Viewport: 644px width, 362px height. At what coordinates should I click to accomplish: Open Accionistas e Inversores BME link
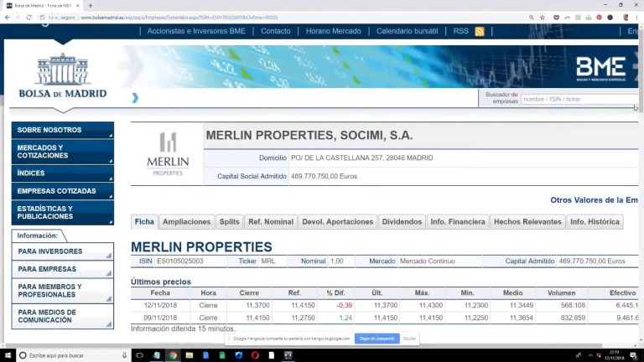click(196, 31)
